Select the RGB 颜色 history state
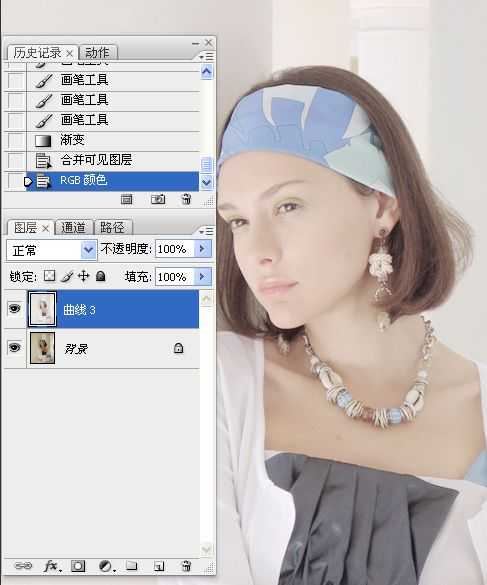 (112, 181)
